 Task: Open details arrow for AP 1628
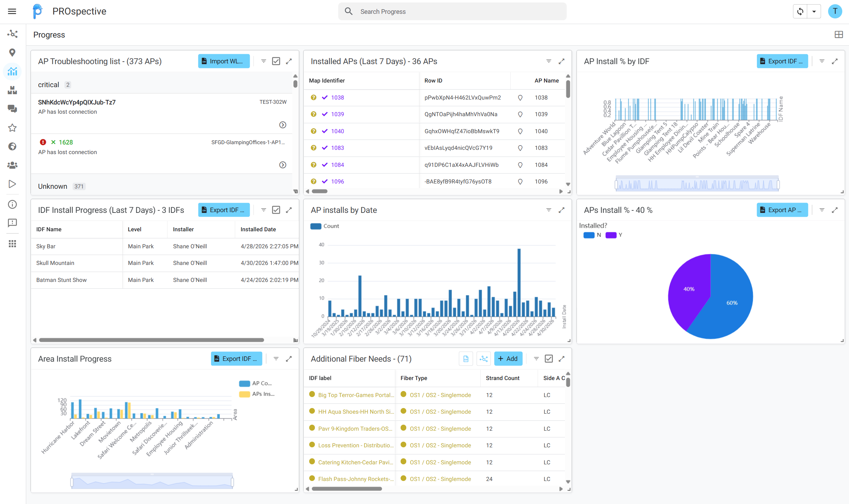[283, 165]
